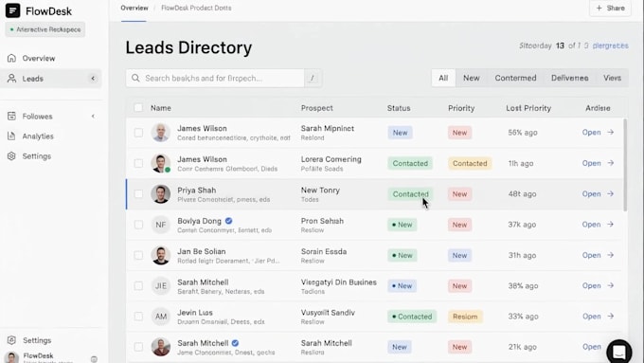The height and width of the screenshot is (363, 644).
Task: Select the Overview breadcrumb tab
Action: (134, 8)
